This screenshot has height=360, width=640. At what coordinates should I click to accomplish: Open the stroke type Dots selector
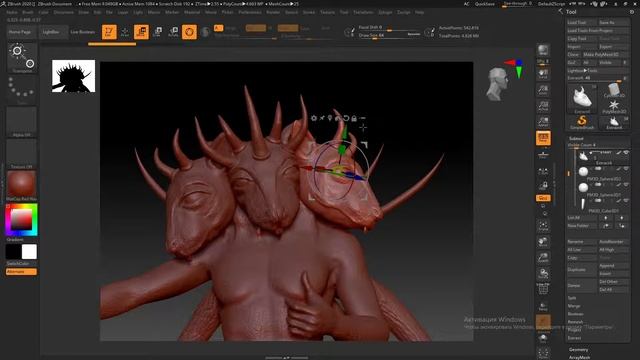[22, 90]
